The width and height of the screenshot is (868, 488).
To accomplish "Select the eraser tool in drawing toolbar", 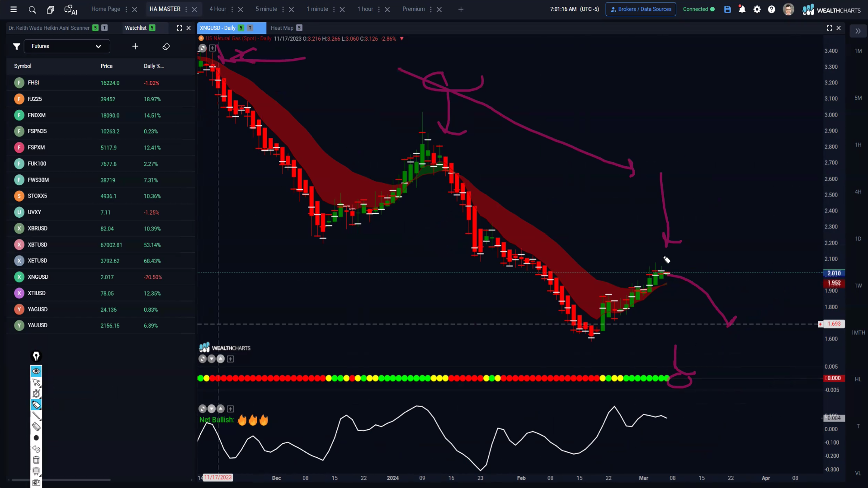I will tap(36, 427).
